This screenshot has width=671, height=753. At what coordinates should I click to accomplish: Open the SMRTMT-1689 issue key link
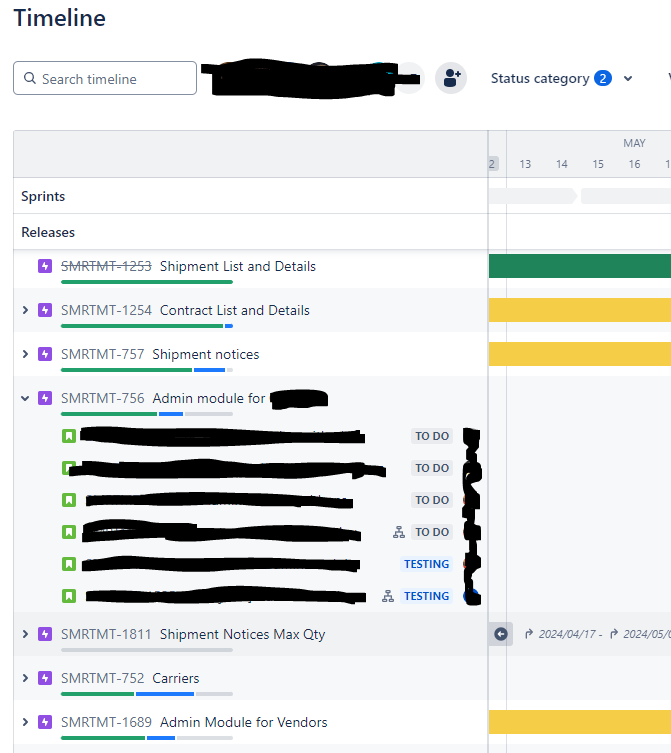106,722
